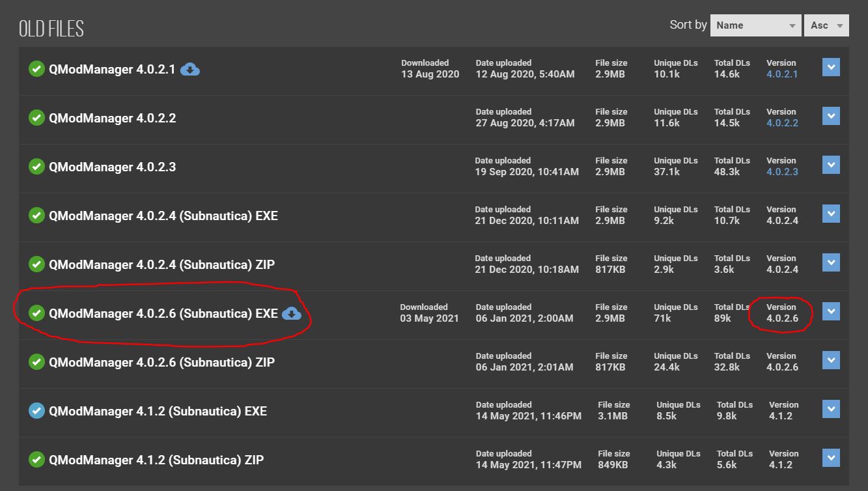Viewport: 868px width, 491px height.
Task: Select file title QModManager 4.0.2.1
Action: click(112, 69)
